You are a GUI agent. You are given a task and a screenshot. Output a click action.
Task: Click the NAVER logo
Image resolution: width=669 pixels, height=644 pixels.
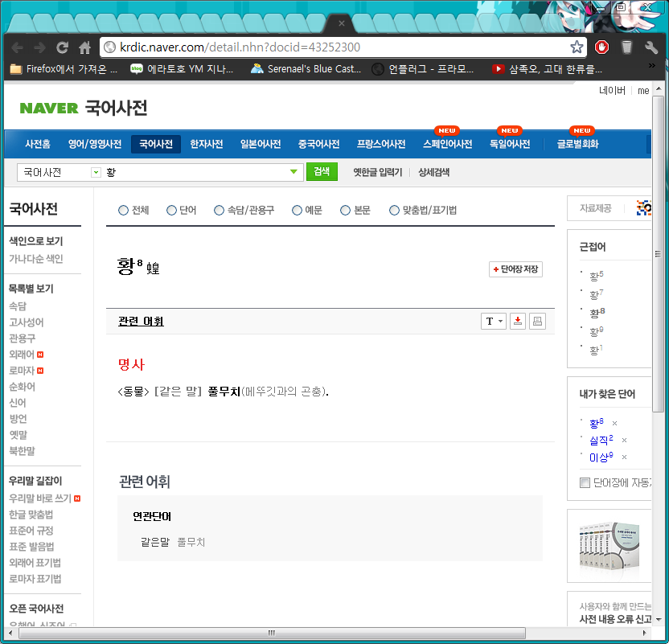pyautogui.click(x=49, y=109)
